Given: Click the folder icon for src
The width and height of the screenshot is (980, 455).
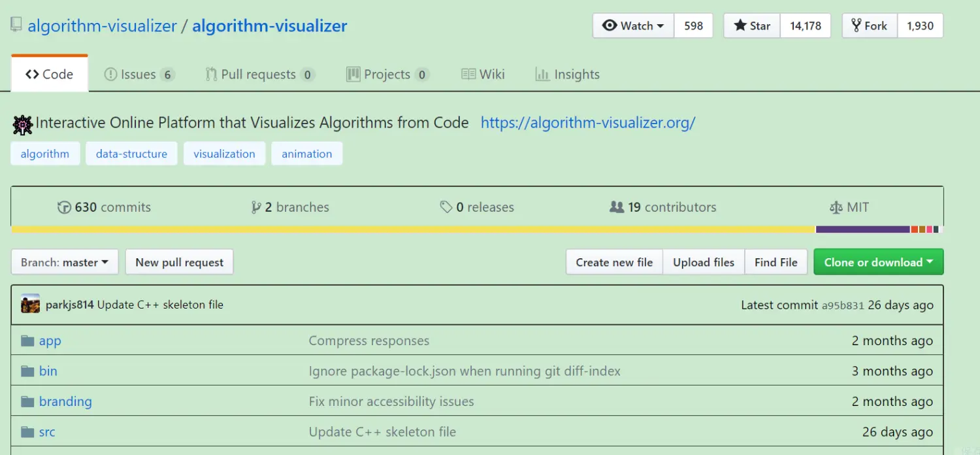Looking at the screenshot, I should click(27, 432).
